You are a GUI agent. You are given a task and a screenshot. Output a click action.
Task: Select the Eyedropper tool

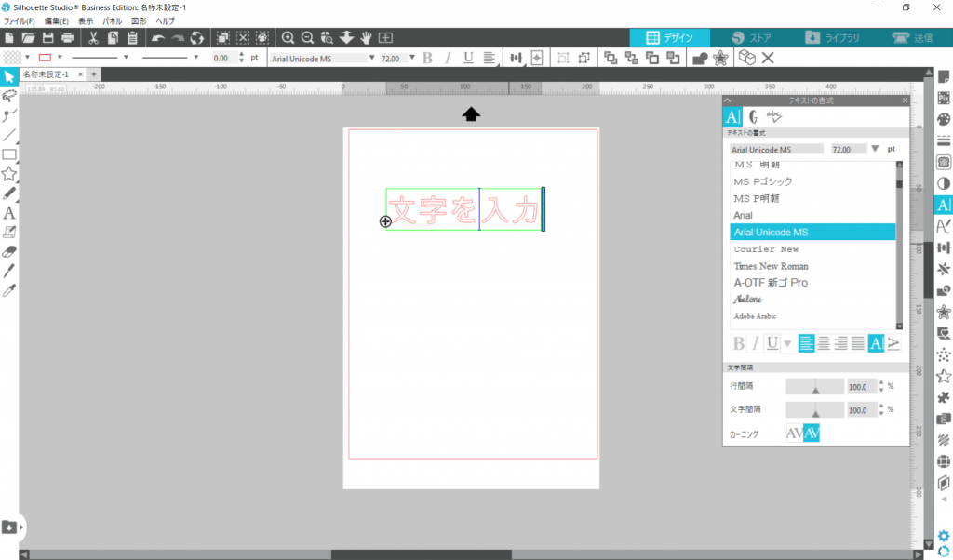click(x=9, y=290)
